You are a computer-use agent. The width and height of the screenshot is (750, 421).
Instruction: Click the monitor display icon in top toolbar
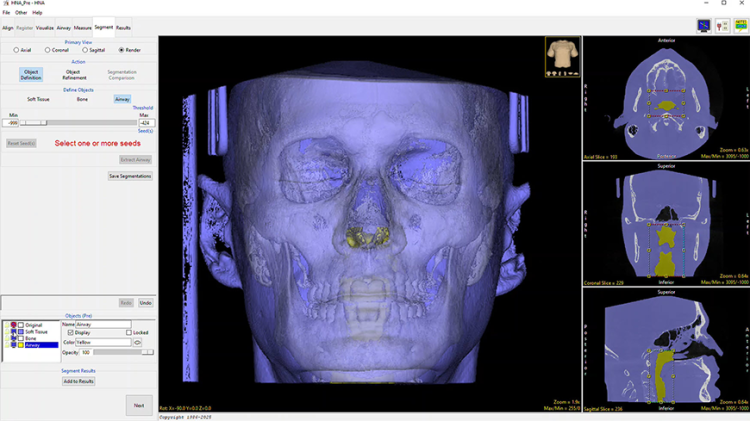point(705,26)
